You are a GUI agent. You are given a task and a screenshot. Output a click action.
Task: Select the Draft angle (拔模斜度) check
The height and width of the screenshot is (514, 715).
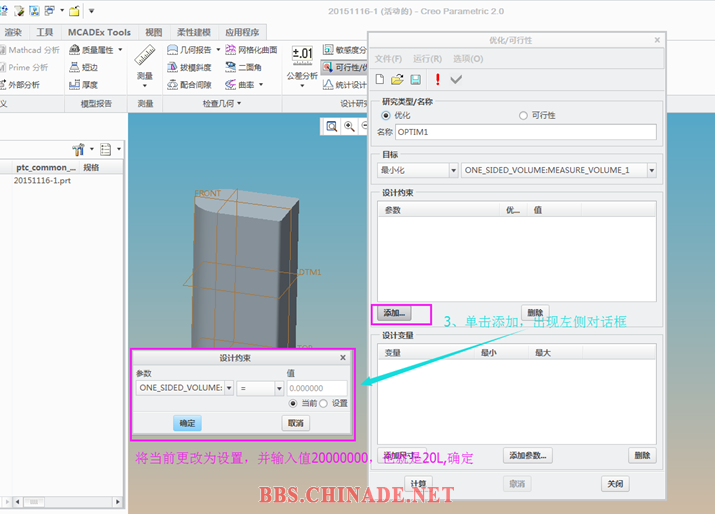coord(189,67)
